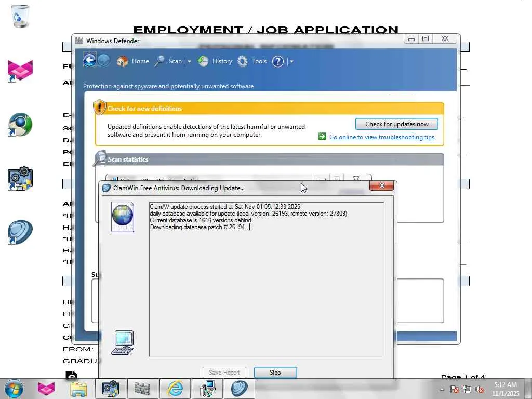This screenshot has width=532, height=399.
Task: Open File Explorer from the taskbar
Action: click(x=78, y=389)
